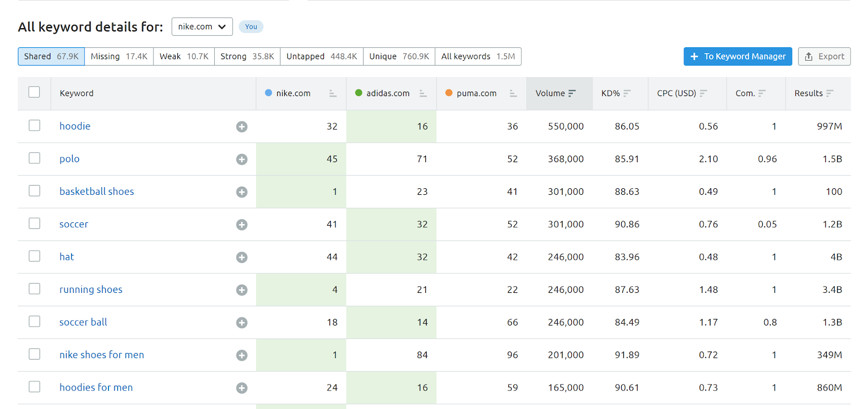This screenshot has width=868, height=409.
Task: Add soccer ball with plus icon
Action: click(x=242, y=322)
